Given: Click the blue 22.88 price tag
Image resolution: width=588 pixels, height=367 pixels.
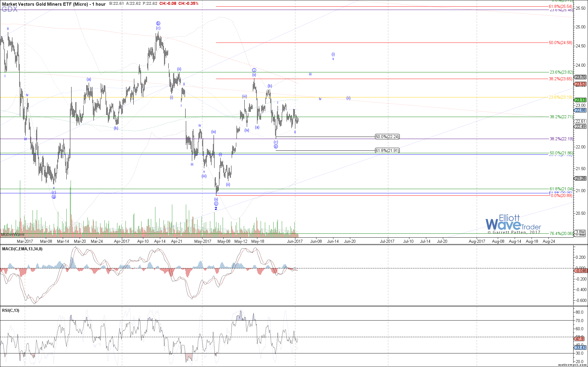Looking at the screenshot, I should [581, 110].
